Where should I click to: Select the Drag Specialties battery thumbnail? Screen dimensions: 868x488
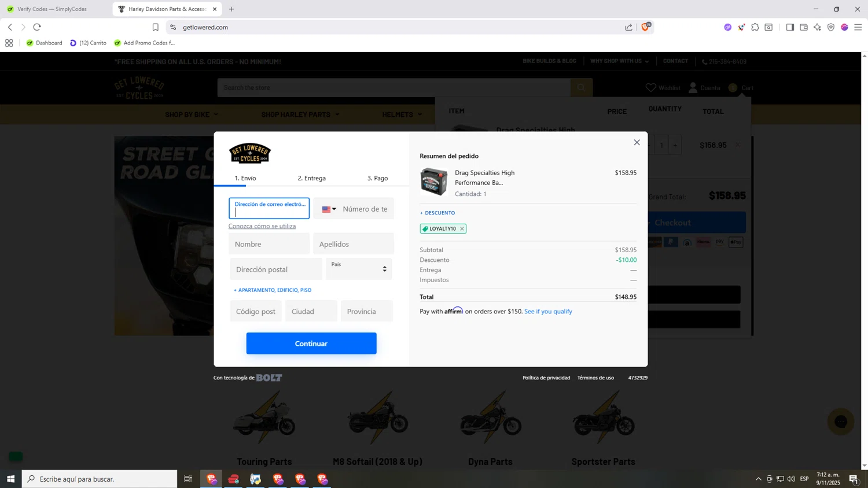click(434, 182)
